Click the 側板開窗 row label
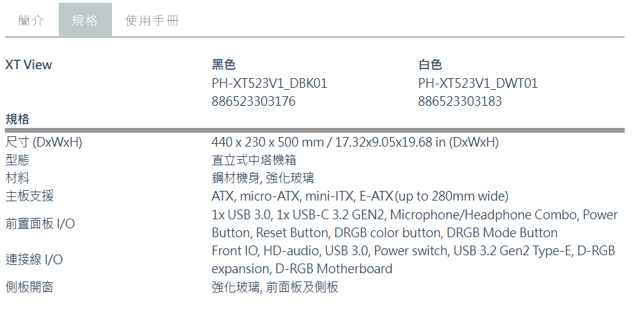 coord(29,287)
